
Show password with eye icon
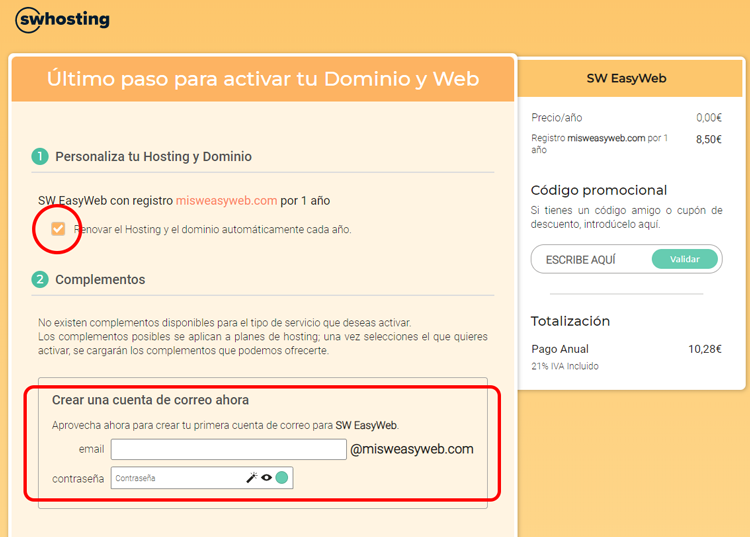coord(266,477)
